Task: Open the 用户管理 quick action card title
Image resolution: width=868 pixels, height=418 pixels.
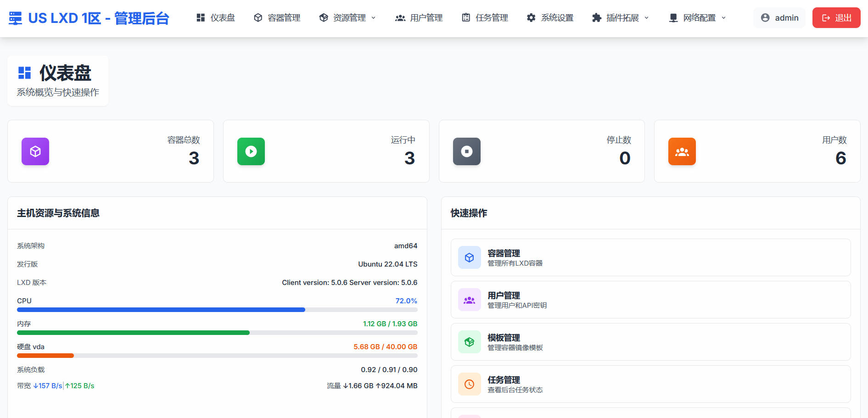Action: [504, 295]
